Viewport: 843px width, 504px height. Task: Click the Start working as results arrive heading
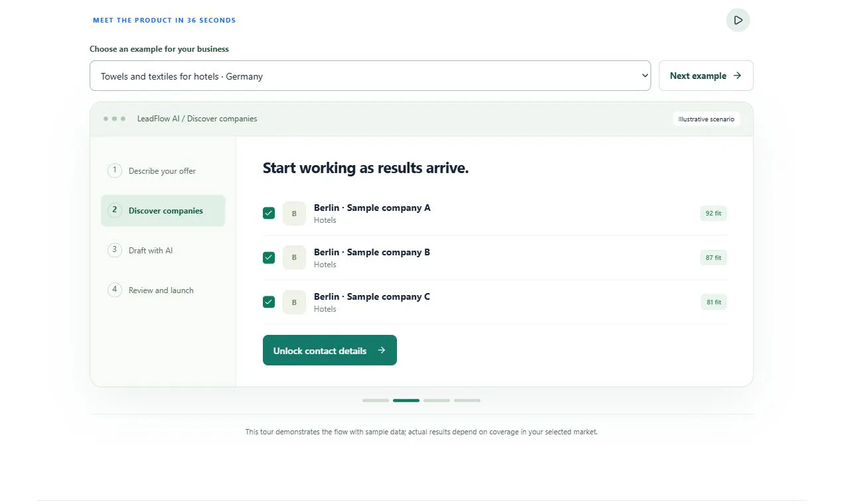(x=366, y=168)
